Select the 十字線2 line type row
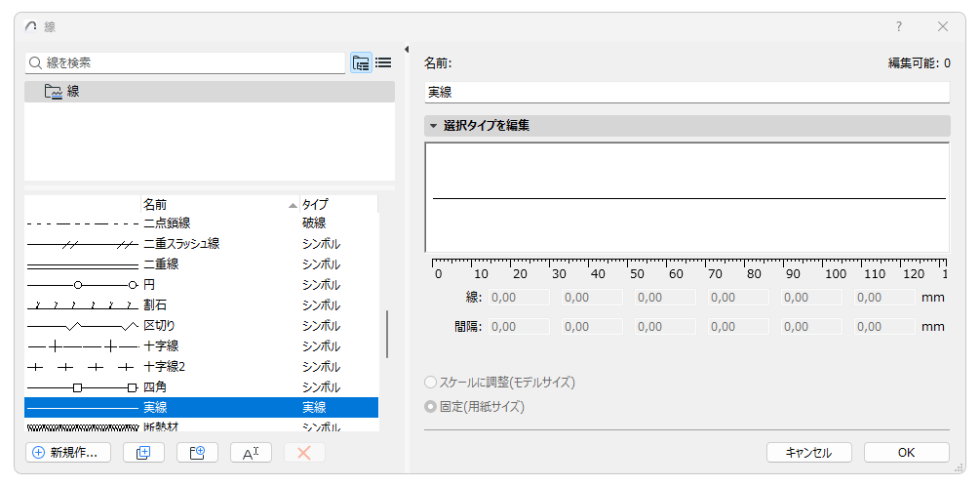This screenshot has width=980, height=486. 201,367
